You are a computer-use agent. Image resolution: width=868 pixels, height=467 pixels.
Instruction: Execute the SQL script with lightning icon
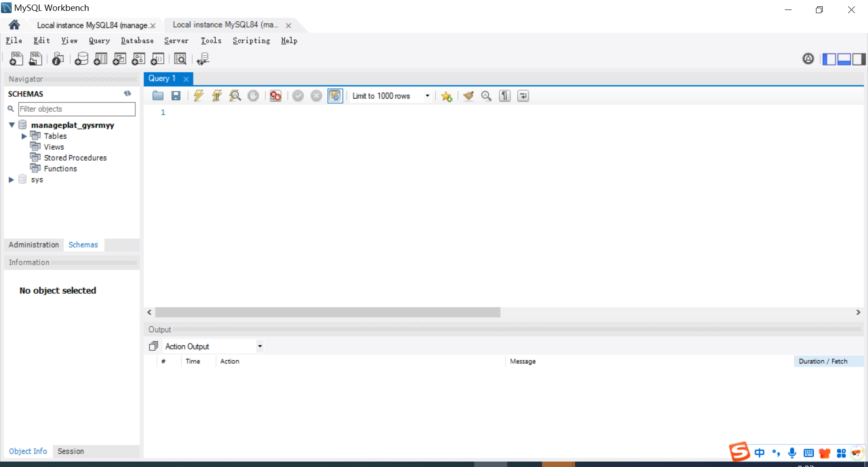198,95
